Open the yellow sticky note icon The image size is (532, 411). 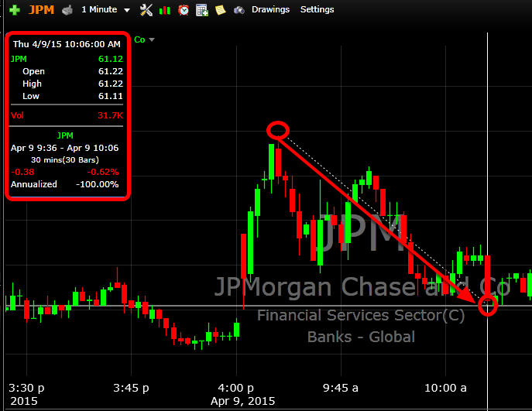(x=221, y=10)
